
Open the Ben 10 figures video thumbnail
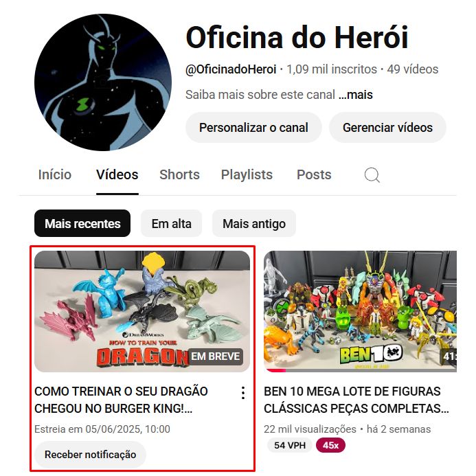point(360,311)
